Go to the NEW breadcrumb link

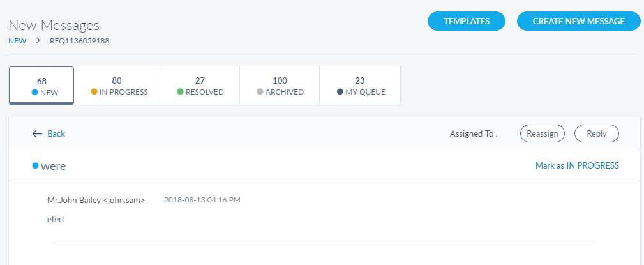17,41
